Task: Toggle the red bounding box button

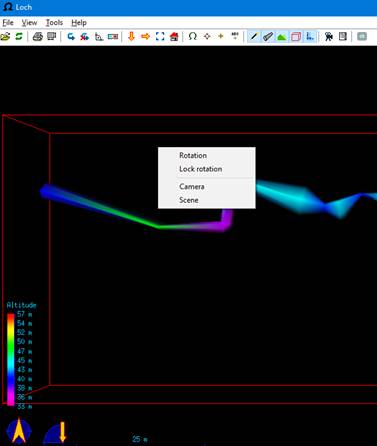Action: [x=296, y=36]
